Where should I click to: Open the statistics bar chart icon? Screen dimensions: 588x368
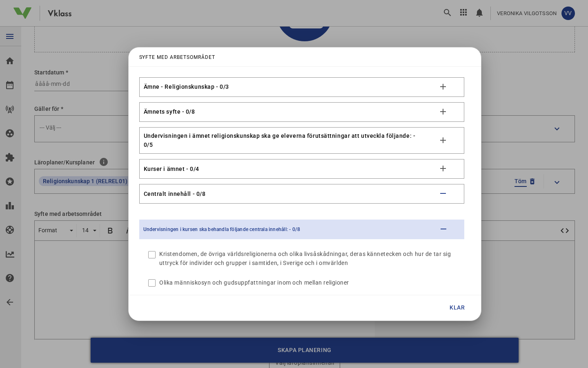pos(10,206)
